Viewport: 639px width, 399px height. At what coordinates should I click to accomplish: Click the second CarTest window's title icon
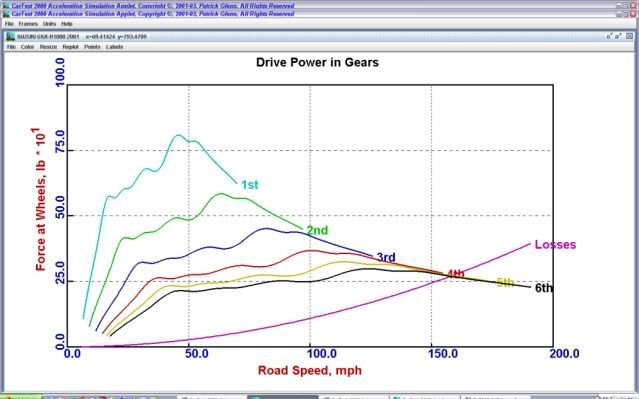tap(6, 14)
